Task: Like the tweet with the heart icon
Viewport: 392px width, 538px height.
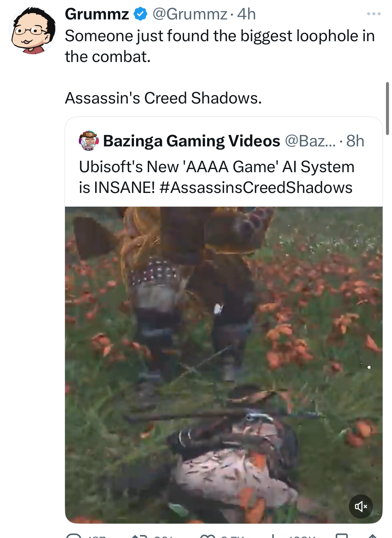Action: coord(207,536)
